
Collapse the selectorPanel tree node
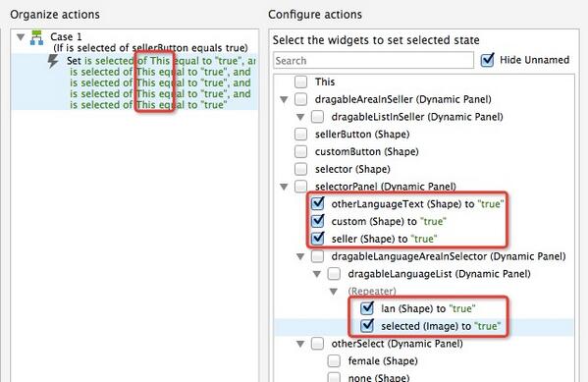[284, 187]
